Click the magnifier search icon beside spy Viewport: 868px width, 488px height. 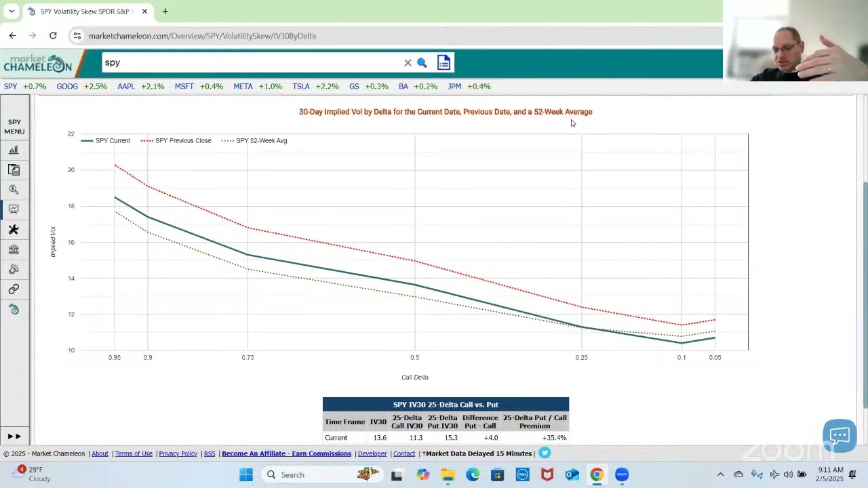click(422, 63)
